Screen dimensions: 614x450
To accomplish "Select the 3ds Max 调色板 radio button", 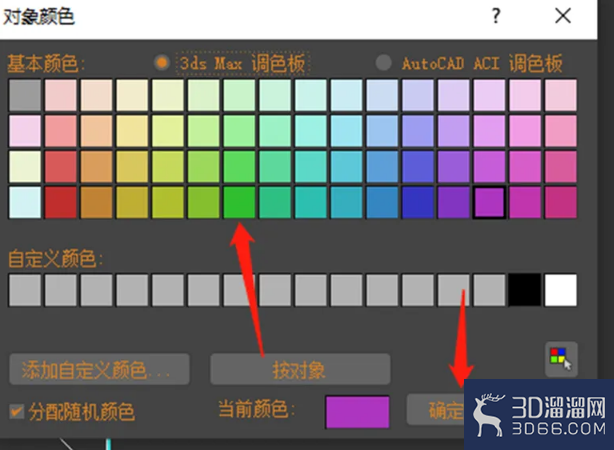I will (x=161, y=63).
